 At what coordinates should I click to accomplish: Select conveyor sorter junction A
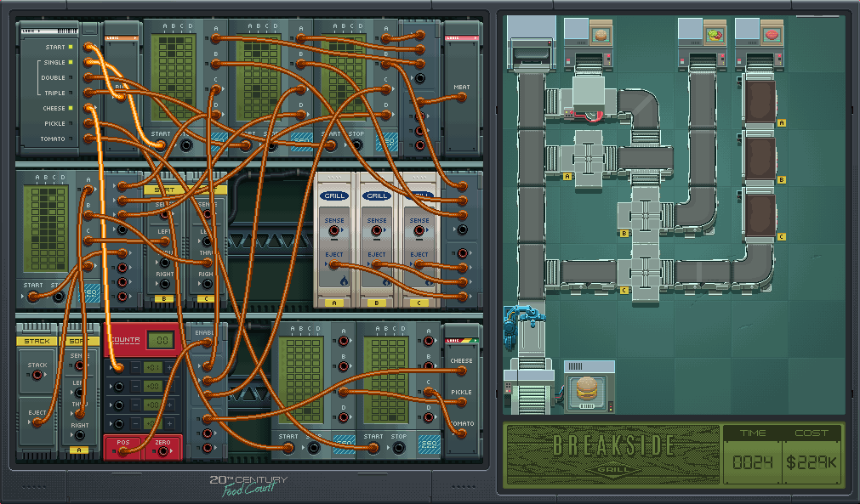click(588, 158)
